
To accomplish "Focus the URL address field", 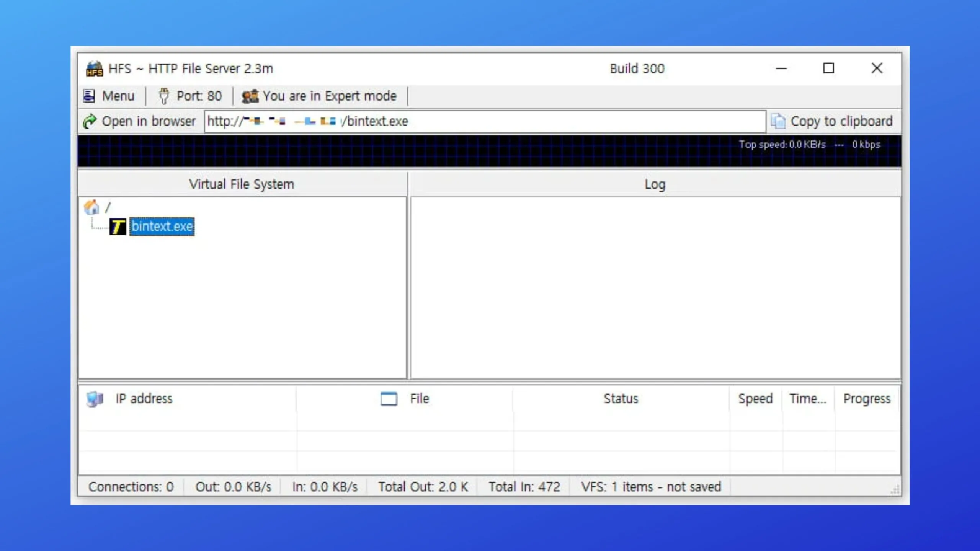I will tap(485, 121).
